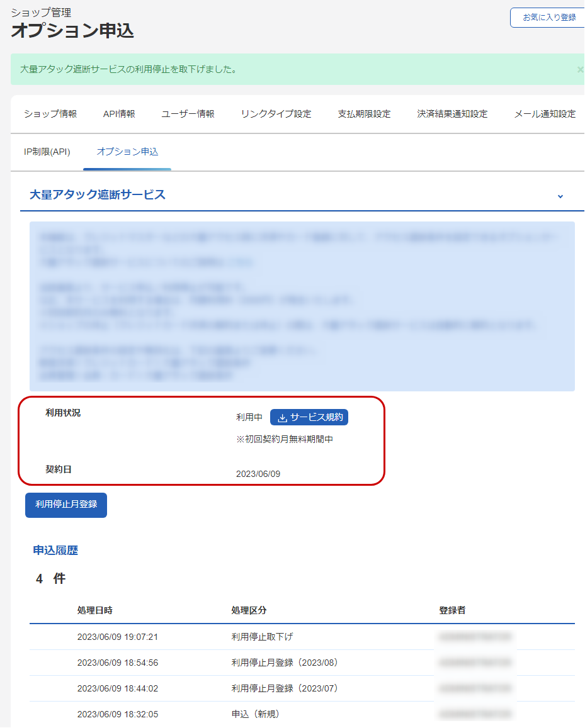This screenshot has height=728, width=585.
Task: Open the リンクタイプ設定 tab
Action: coord(275,114)
